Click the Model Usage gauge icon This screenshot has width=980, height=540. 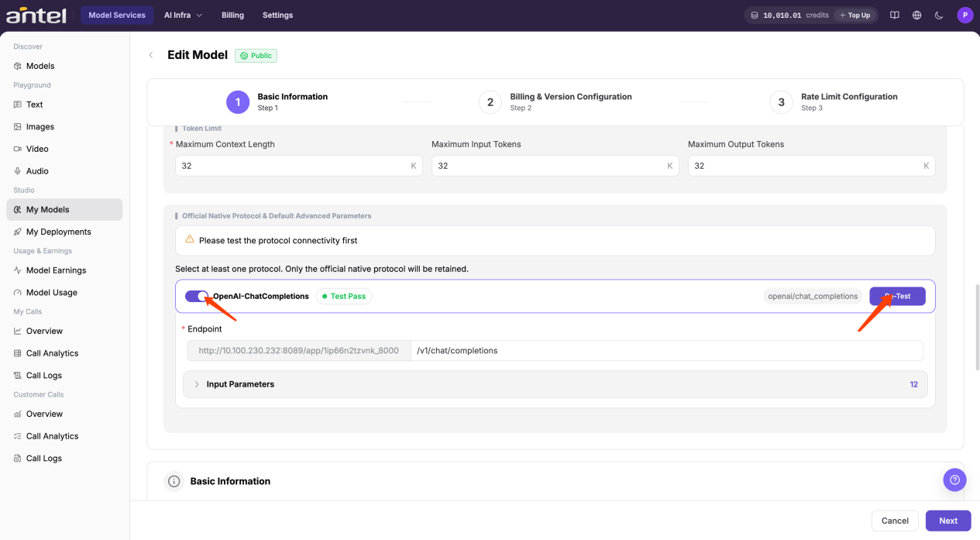tap(18, 292)
